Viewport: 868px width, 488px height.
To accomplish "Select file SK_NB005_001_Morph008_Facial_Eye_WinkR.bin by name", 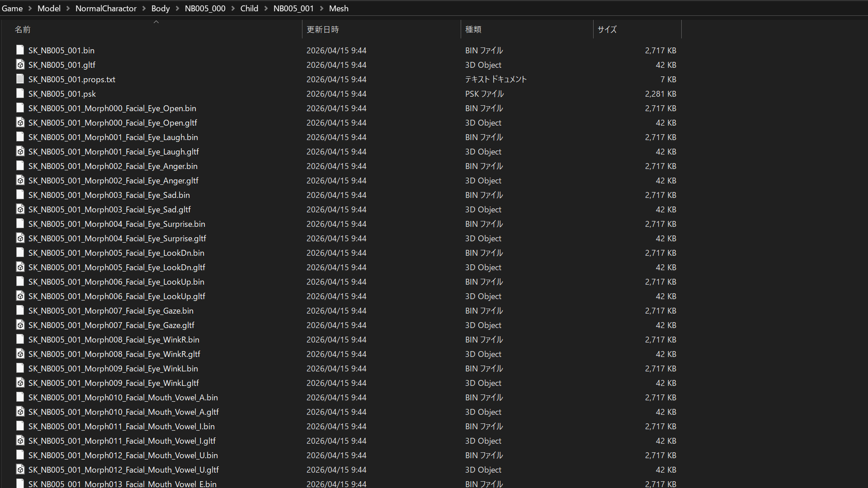I will (114, 340).
